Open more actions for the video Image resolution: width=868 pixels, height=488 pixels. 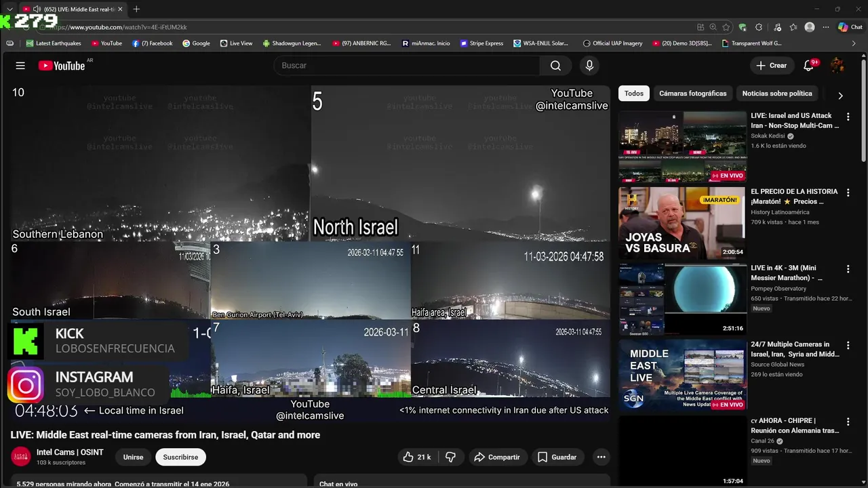601,457
